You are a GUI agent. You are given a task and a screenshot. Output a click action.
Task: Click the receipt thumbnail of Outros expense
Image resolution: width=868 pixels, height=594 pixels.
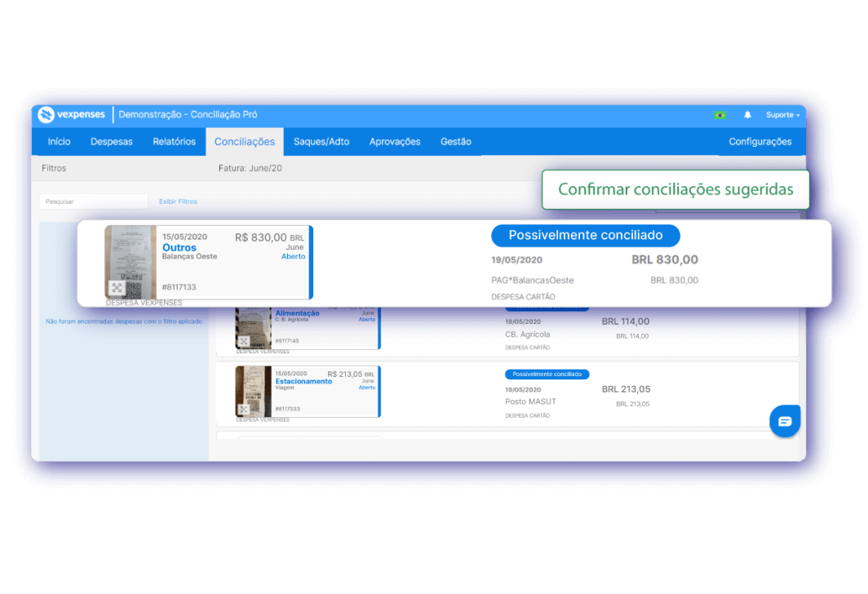131,262
